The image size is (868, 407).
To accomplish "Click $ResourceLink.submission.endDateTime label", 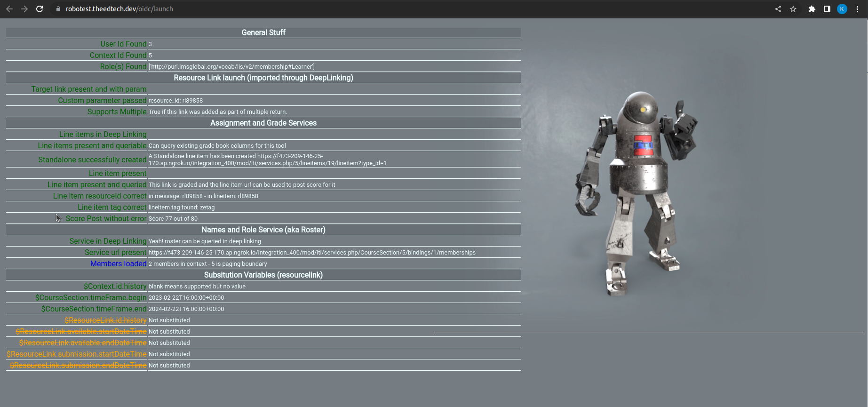I will tap(78, 365).
